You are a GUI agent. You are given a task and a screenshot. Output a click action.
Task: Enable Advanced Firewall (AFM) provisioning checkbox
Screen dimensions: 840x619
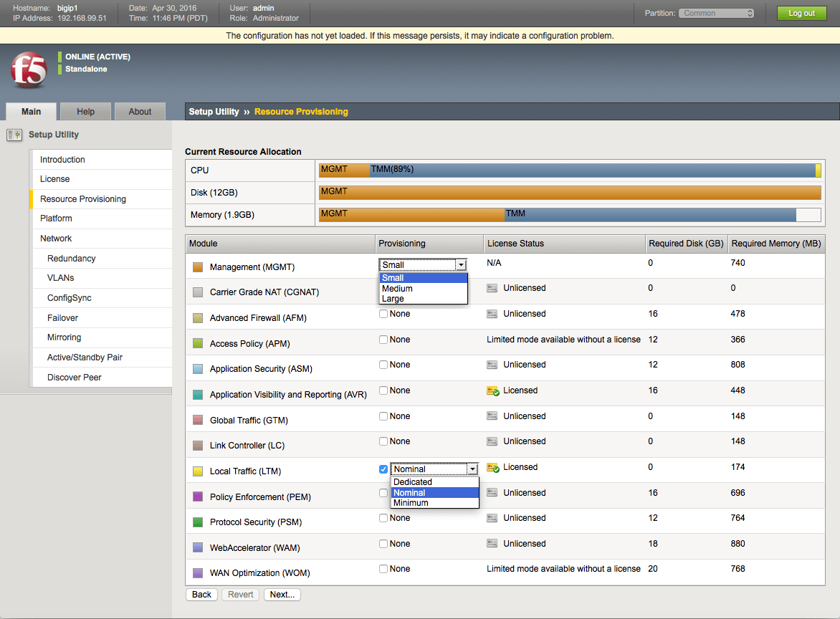point(383,314)
